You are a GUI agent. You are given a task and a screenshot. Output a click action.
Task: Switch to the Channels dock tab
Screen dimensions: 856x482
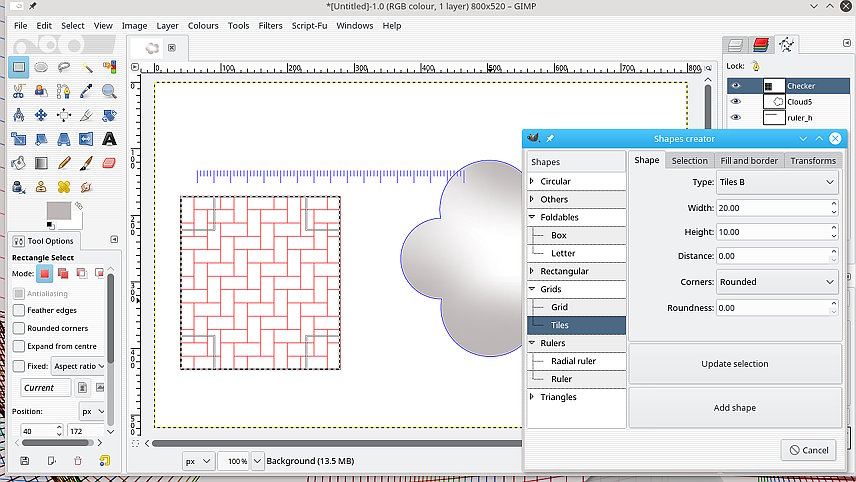(x=761, y=45)
